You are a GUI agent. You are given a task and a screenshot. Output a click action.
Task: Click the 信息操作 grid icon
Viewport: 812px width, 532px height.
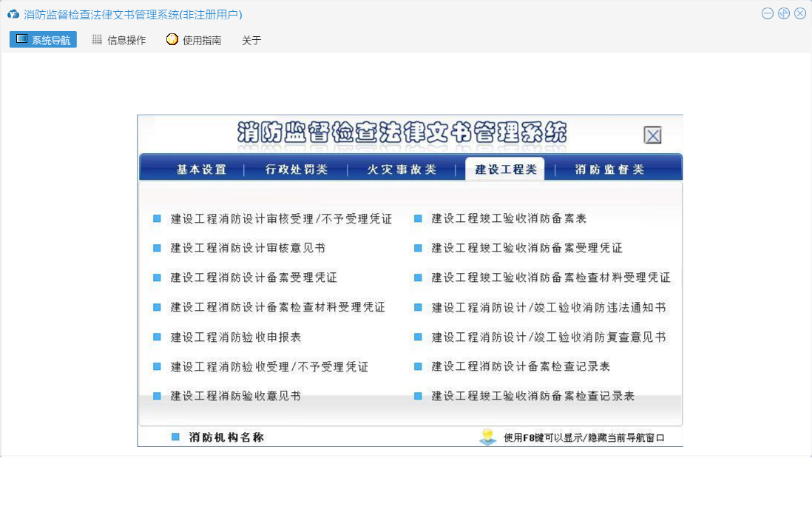97,40
